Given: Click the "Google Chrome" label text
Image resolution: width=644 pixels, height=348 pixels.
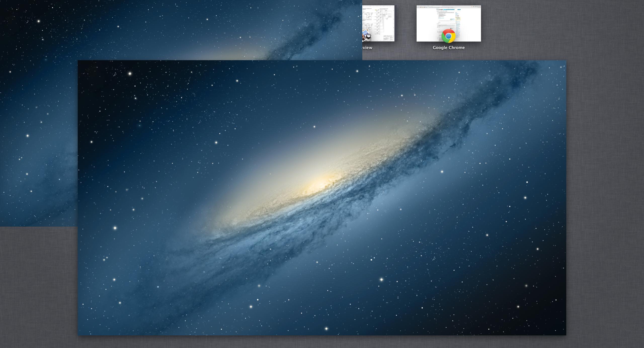Looking at the screenshot, I should [x=449, y=48].
